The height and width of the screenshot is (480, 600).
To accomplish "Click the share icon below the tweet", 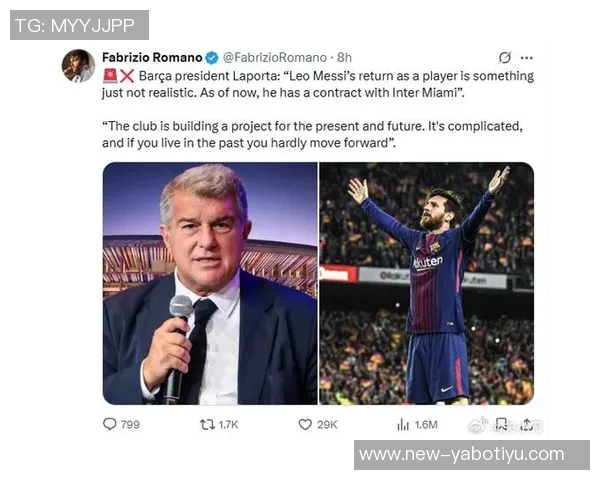I will pos(526,424).
